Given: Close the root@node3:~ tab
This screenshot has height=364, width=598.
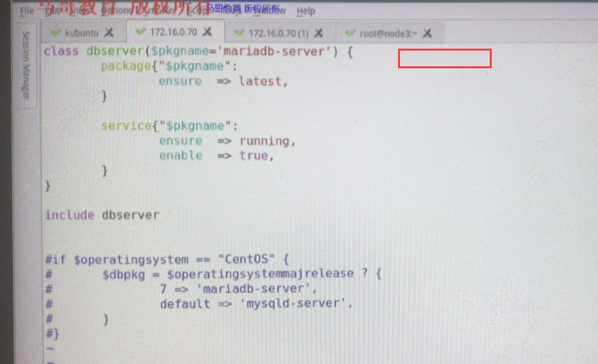Looking at the screenshot, I should 427,33.
